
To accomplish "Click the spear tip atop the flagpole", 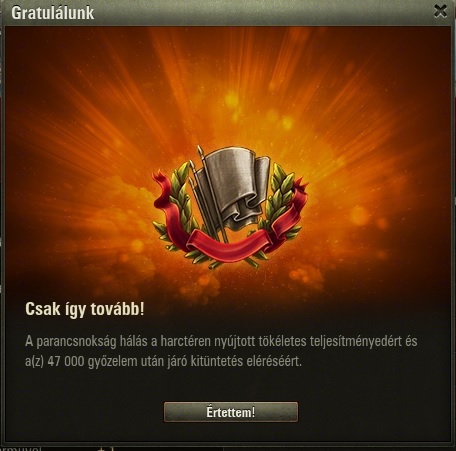I will coord(200,151).
